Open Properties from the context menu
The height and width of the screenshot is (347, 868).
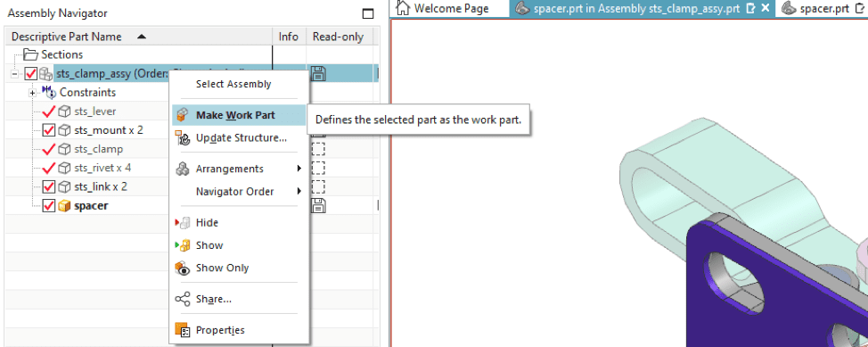pyautogui.click(x=239, y=330)
